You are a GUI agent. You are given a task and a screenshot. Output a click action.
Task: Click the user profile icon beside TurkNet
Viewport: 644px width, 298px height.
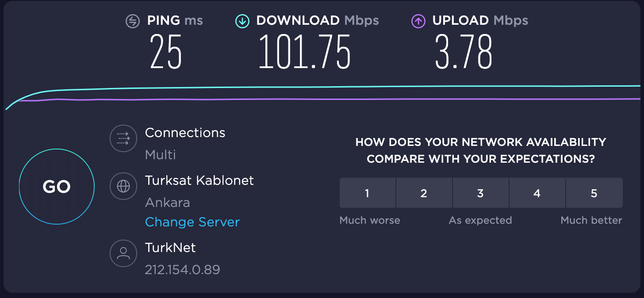click(x=123, y=253)
